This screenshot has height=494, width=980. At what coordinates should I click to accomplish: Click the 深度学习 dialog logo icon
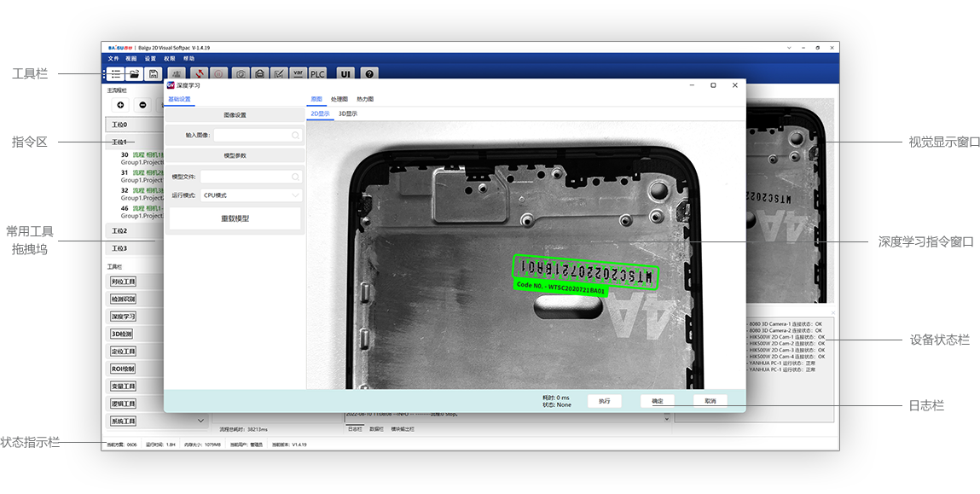[171, 85]
